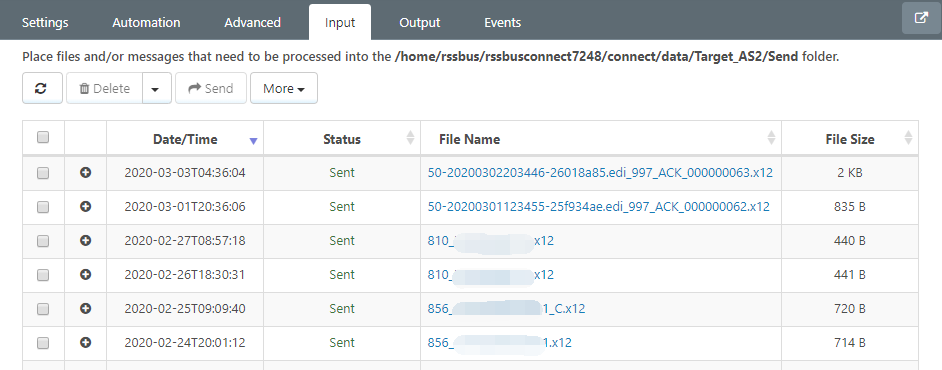
Task: Check the box for the 440 B file row
Action: tap(43, 241)
